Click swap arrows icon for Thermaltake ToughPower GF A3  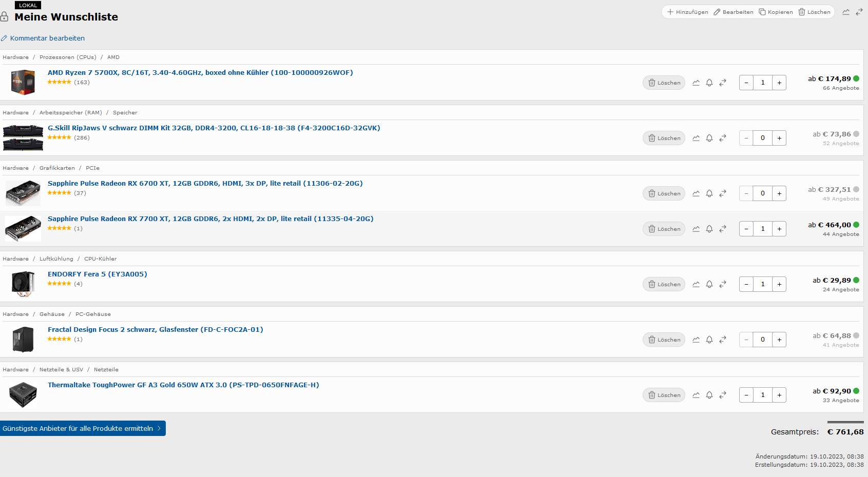pos(723,395)
